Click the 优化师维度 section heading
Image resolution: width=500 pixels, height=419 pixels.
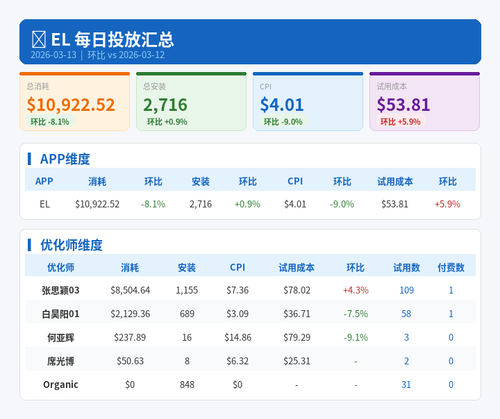71,245
